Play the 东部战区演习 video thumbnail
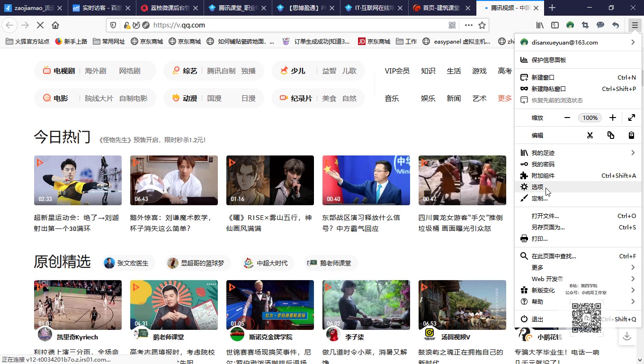Viewport: 644px width, 364px height. (366, 180)
